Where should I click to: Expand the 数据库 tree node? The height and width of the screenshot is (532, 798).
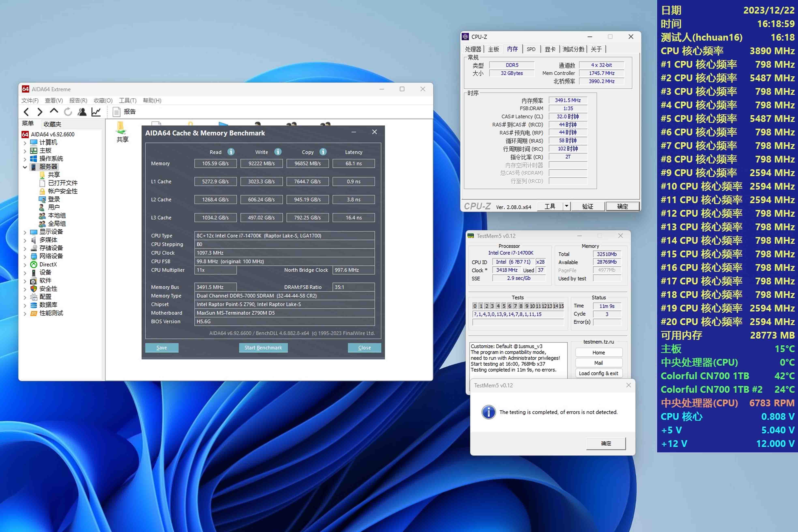25,305
